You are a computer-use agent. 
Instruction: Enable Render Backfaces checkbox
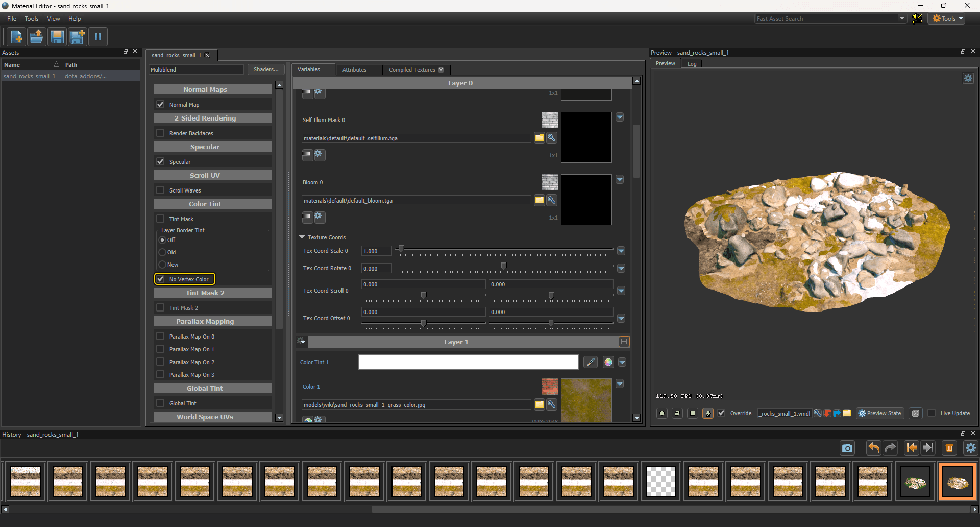click(x=160, y=133)
